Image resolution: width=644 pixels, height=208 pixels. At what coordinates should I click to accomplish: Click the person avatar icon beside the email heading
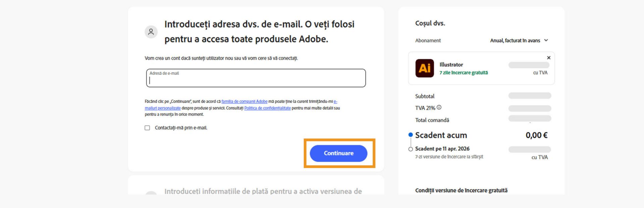click(151, 32)
